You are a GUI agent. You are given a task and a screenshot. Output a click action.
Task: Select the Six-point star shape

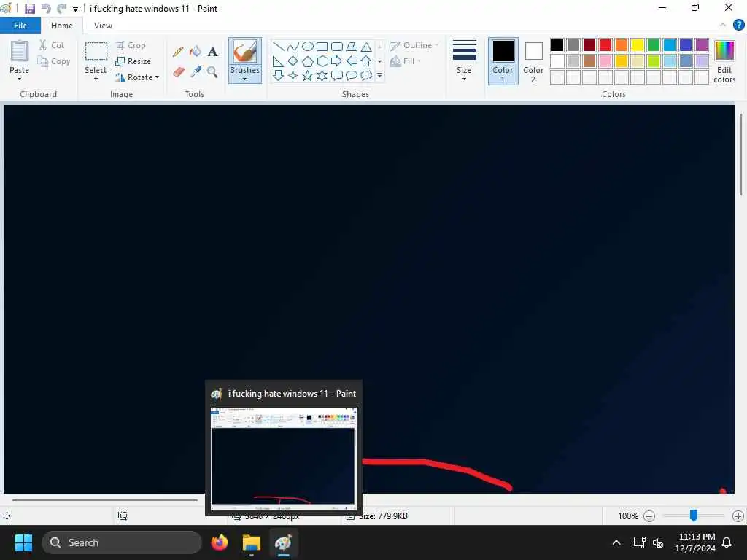click(x=322, y=75)
